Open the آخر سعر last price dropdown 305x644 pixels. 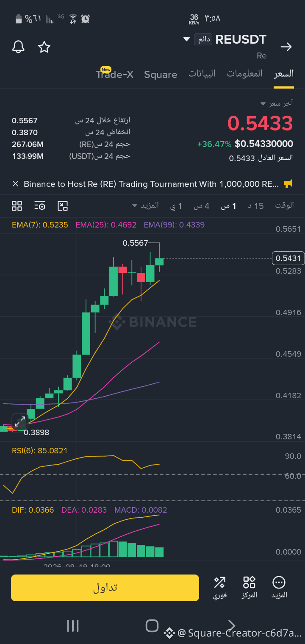pos(277,103)
